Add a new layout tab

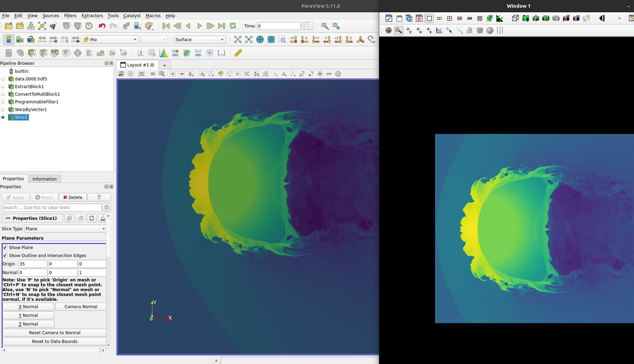coord(164,65)
